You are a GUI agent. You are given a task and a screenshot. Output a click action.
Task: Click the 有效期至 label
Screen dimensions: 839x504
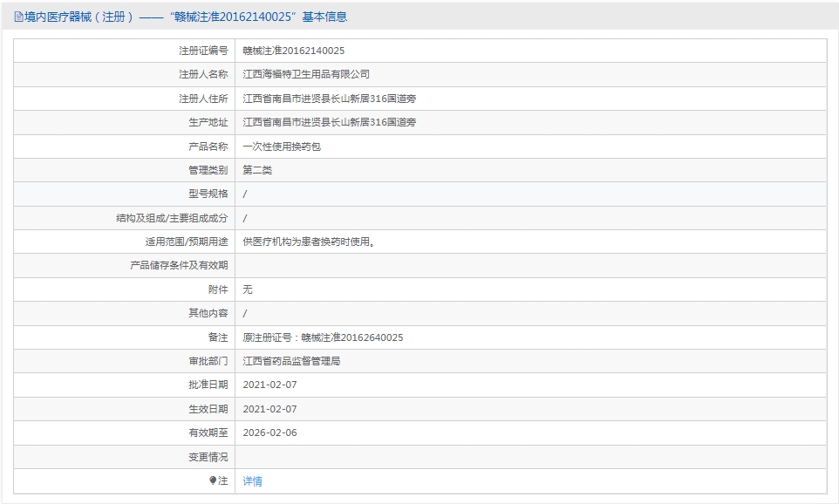coord(208,432)
